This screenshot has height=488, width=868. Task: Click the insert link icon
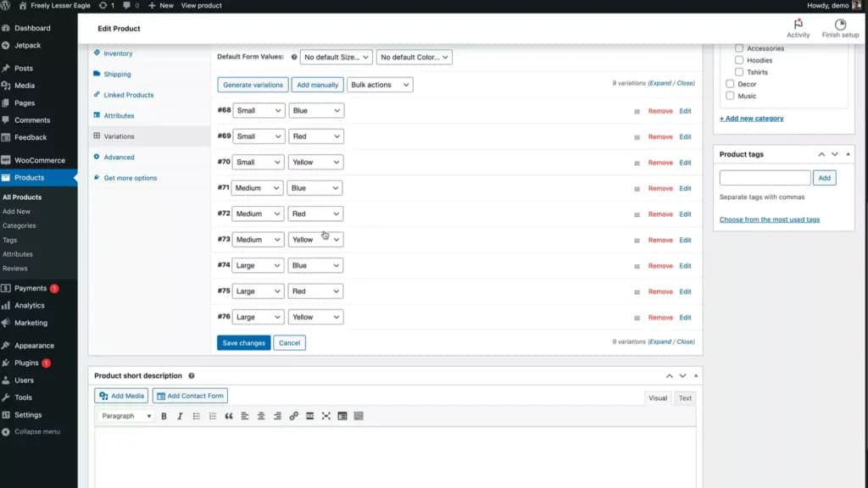point(294,416)
